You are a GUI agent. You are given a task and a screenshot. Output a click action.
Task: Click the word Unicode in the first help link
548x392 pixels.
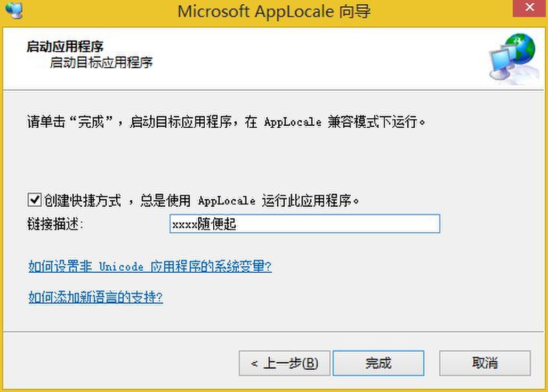pos(121,267)
